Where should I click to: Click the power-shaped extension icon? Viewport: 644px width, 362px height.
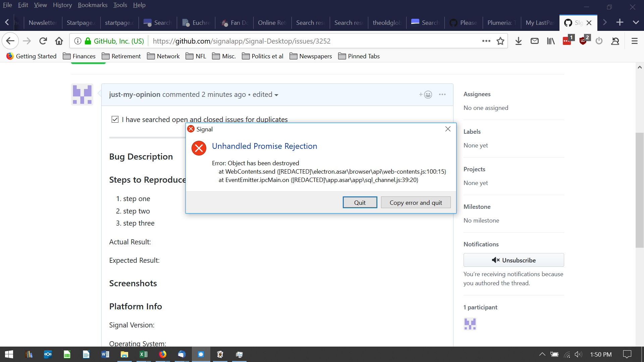point(599,41)
